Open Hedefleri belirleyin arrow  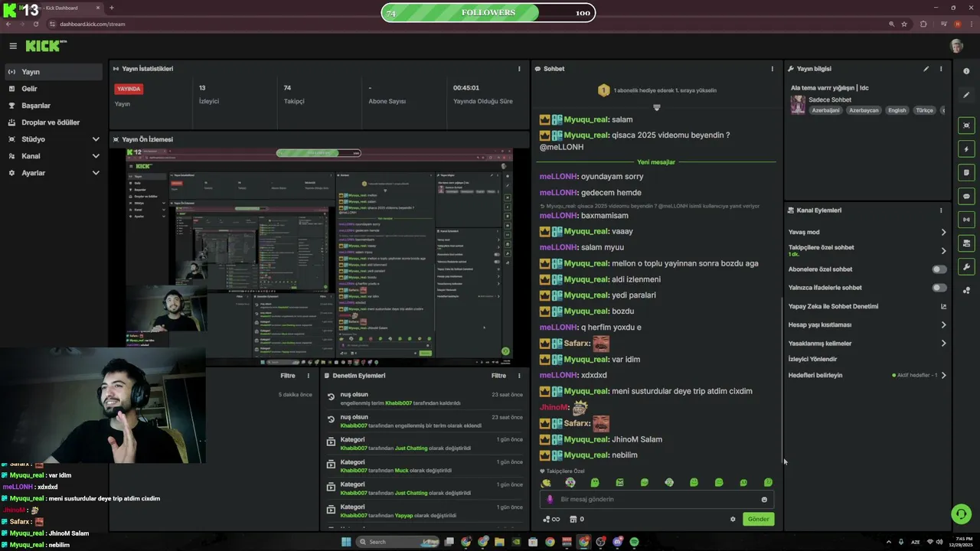(943, 375)
